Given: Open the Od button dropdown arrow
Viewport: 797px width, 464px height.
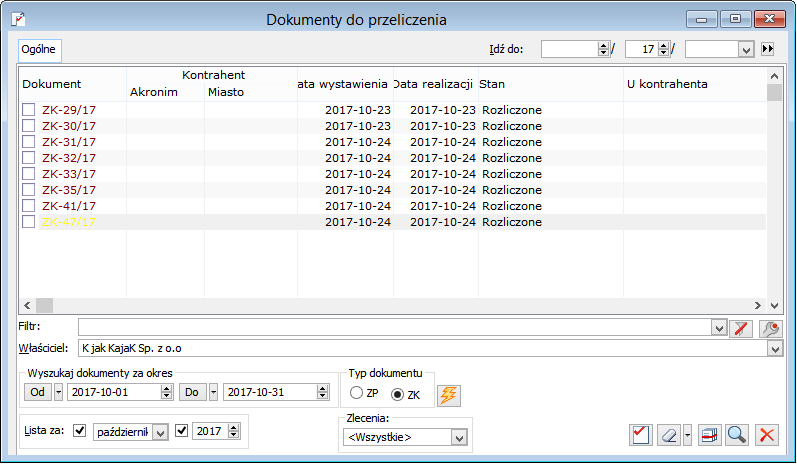Looking at the screenshot, I should coord(58,392).
